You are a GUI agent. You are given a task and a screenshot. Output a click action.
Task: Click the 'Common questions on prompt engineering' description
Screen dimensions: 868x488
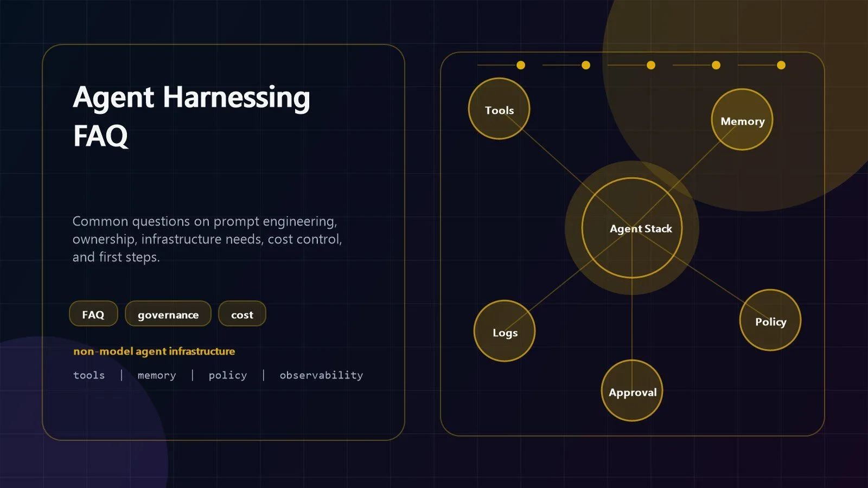point(207,239)
